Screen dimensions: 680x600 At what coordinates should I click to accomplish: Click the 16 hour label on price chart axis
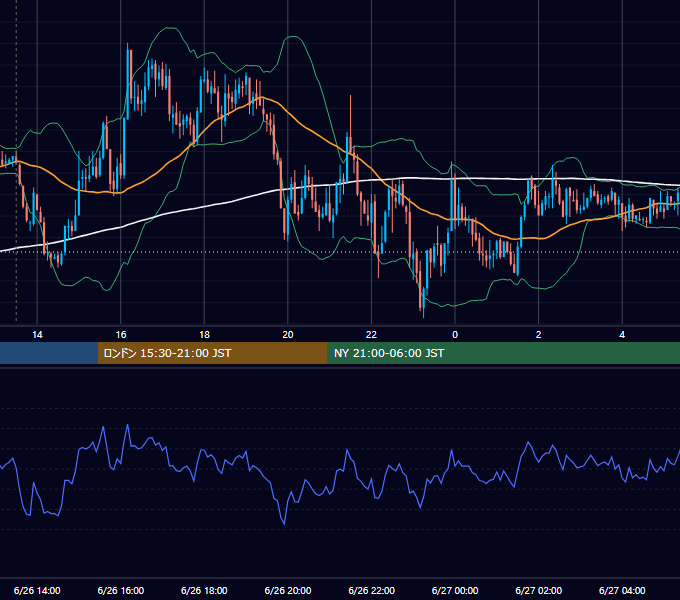[x=121, y=334]
